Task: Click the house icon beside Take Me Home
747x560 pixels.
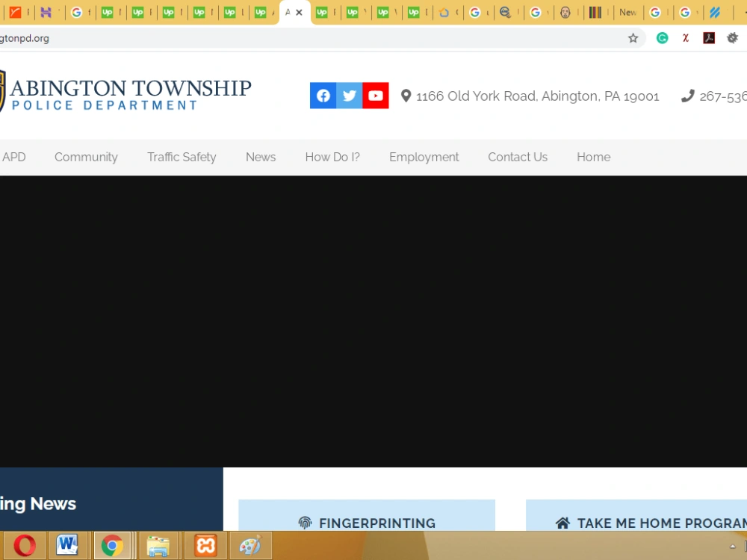Action: click(x=562, y=523)
